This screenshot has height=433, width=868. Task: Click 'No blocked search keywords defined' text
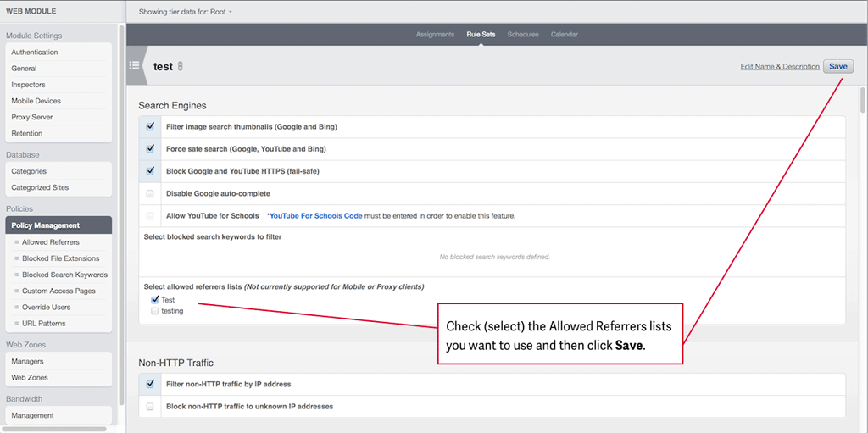494,257
